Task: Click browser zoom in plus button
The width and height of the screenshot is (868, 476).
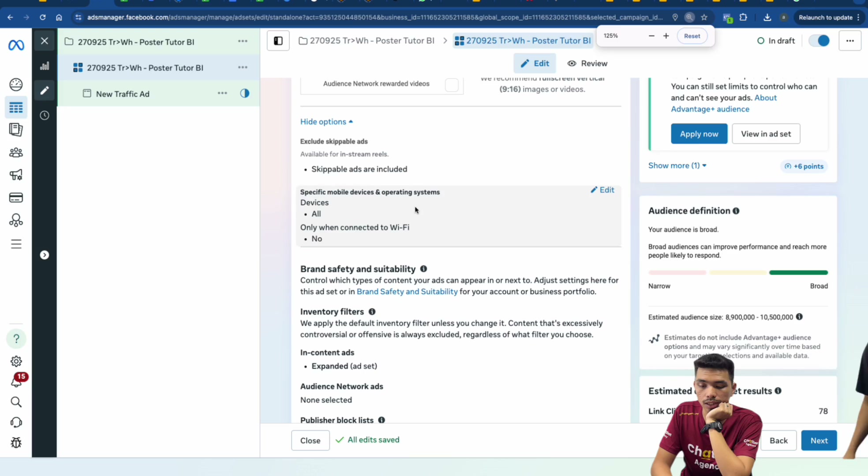Action: point(666,36)
